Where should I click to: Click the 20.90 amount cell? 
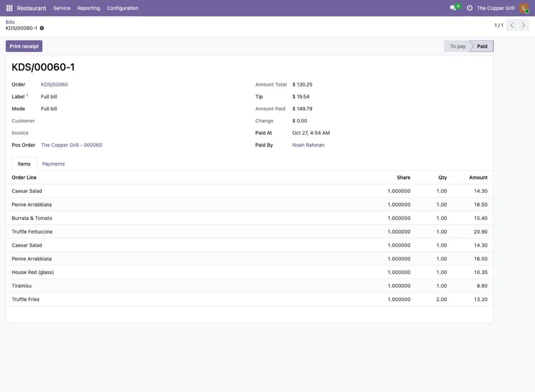pyautogui.click(x=480, y=231)
